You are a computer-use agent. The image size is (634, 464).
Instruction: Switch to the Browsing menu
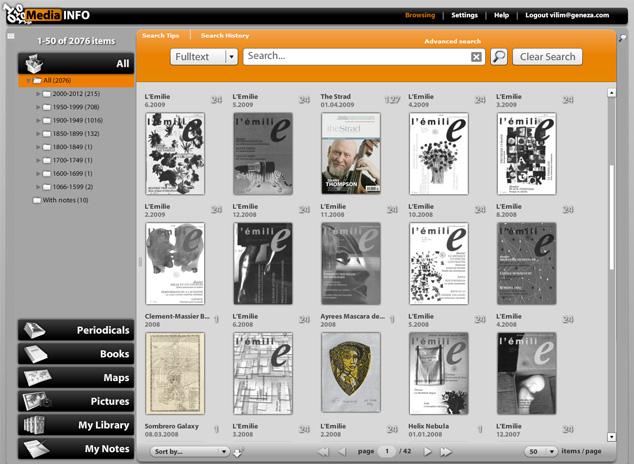pyautogui.click(x=420, y=15)
